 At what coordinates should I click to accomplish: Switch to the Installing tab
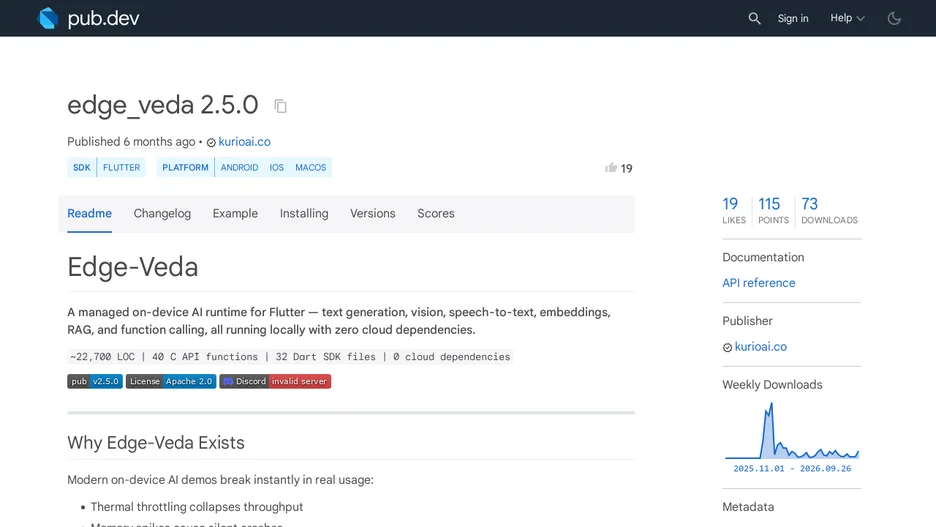304,214
